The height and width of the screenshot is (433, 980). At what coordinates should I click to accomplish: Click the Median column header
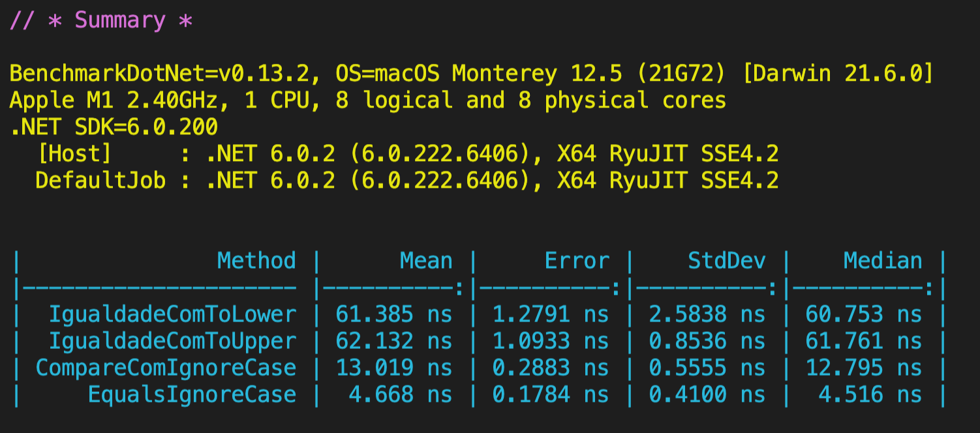(x=884, y=260)
